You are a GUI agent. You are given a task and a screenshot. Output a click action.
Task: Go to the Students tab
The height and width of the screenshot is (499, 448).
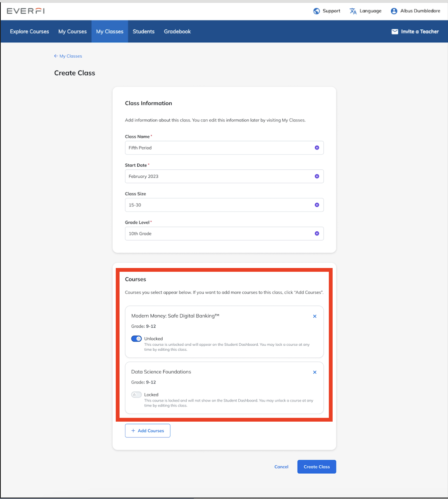(x=144, y=32)
